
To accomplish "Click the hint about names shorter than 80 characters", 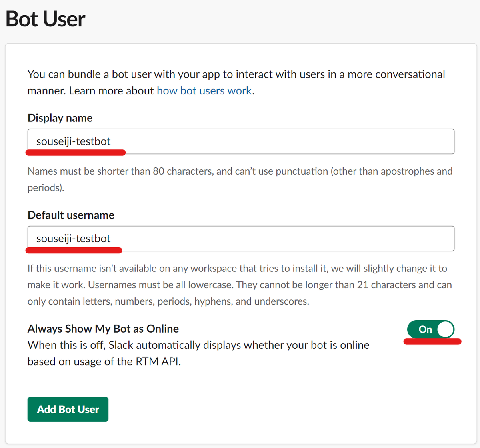I will click(240, 179).
